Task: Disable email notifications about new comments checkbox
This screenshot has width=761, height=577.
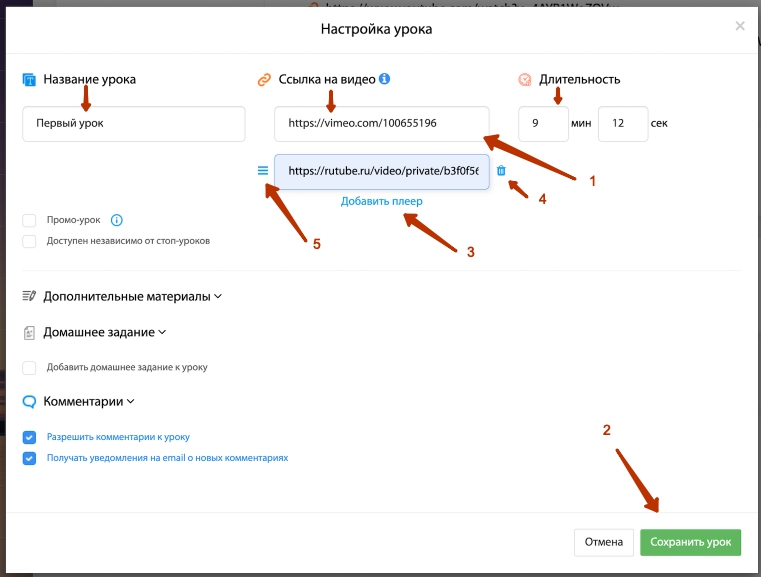Action: [x=29, y=458]
